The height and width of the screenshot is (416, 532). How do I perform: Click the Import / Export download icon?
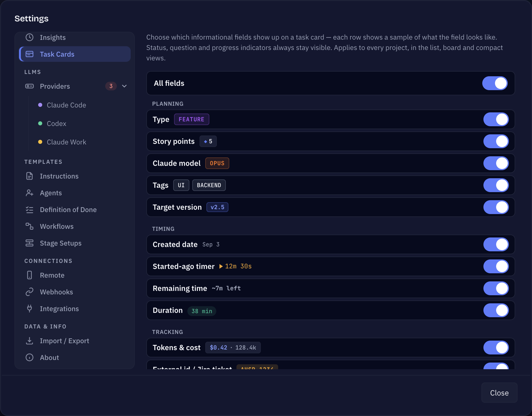[x=29, y=341]
